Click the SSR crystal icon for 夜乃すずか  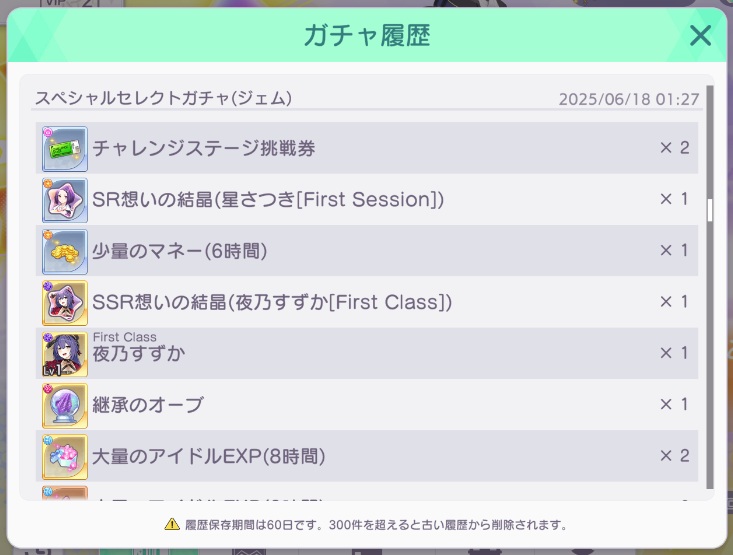[65, 303]
